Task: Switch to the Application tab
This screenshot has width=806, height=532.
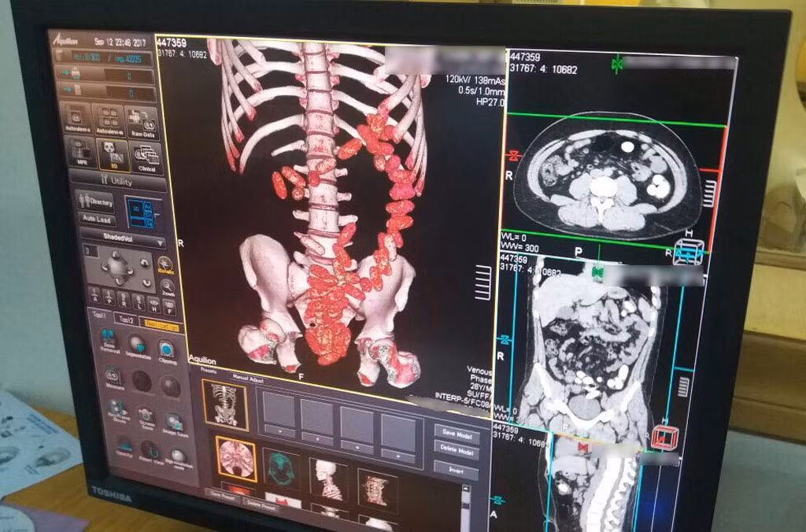Action: click(162, 325)
